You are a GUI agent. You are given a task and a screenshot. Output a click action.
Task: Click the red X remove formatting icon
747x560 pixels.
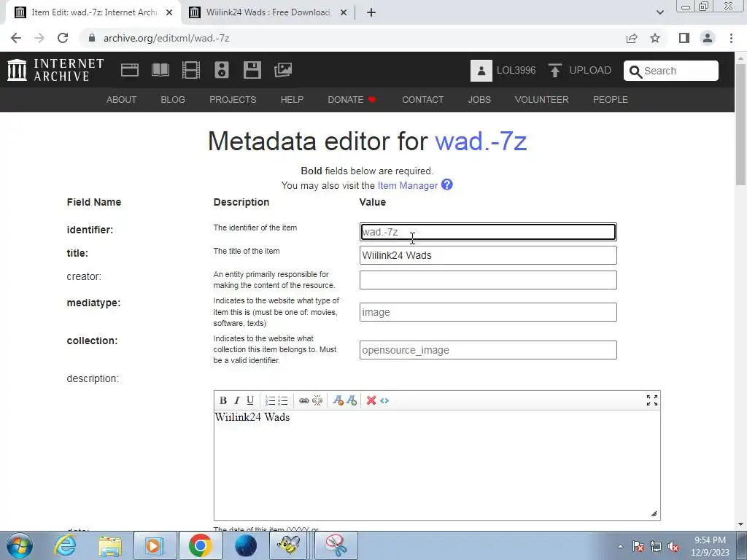tap(371, 400)
